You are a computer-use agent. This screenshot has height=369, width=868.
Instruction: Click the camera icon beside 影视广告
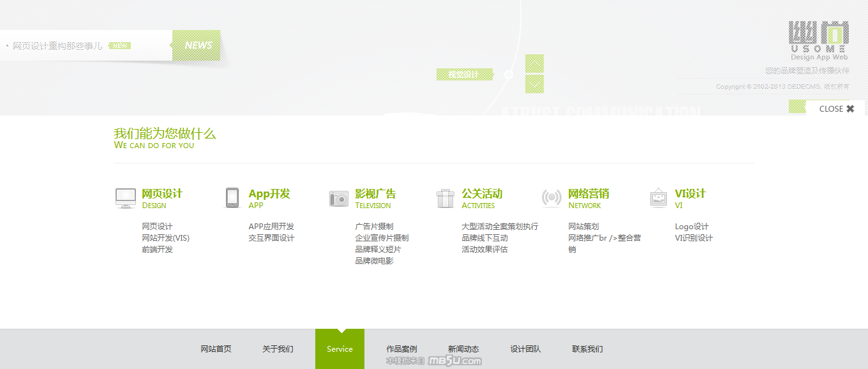pos(339,199)
